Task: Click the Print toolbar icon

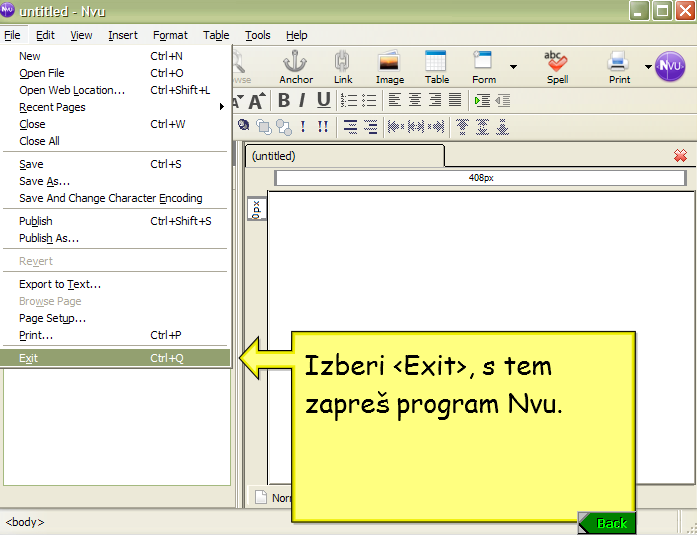Action: [619, 66]
